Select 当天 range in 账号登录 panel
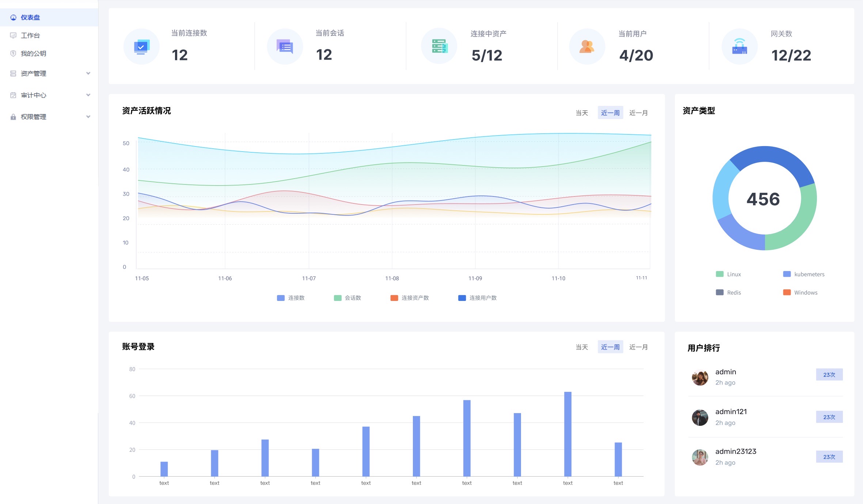Screen dimensions: 863x504 [582, 347]
